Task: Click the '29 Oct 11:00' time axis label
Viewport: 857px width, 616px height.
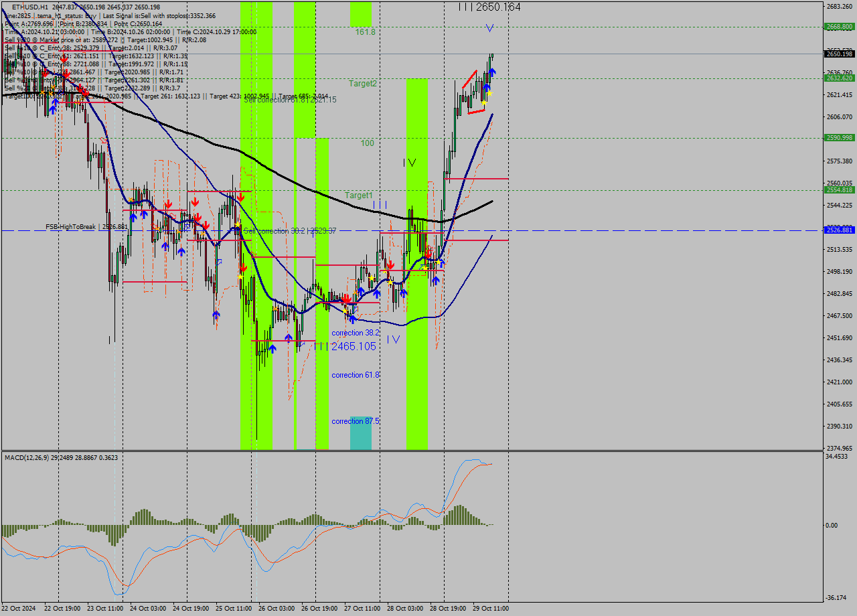Action: tap(491, 609)
